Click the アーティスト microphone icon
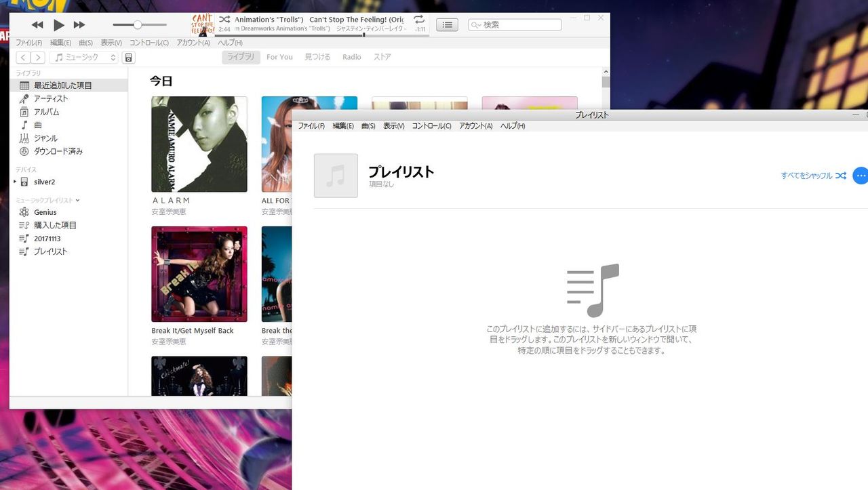 coord(24,98)
